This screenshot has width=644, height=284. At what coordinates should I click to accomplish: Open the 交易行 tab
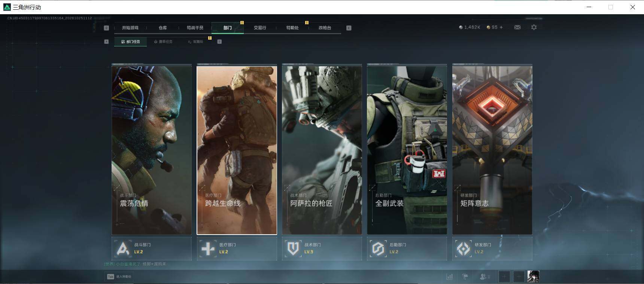[260, 28]
